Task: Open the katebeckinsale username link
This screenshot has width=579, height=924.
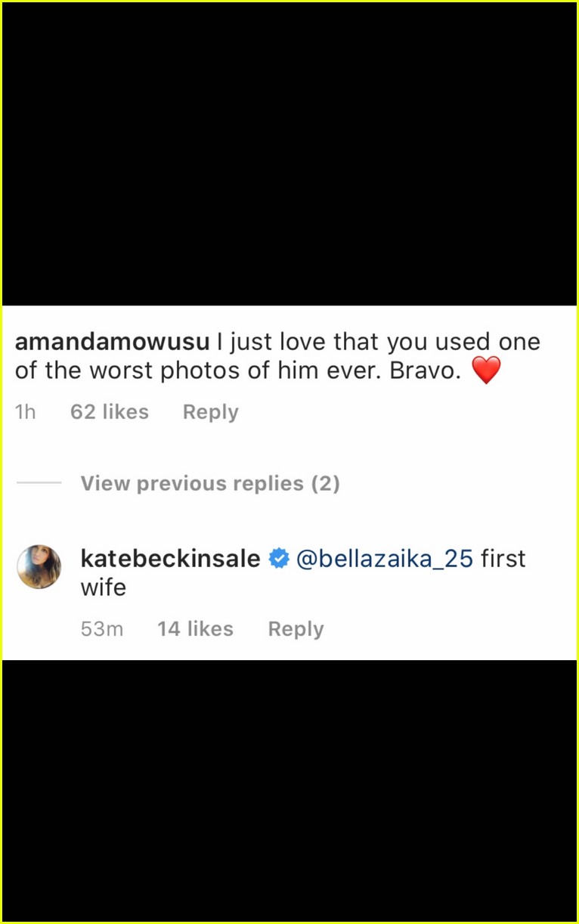Action: (x=171, y=559)
